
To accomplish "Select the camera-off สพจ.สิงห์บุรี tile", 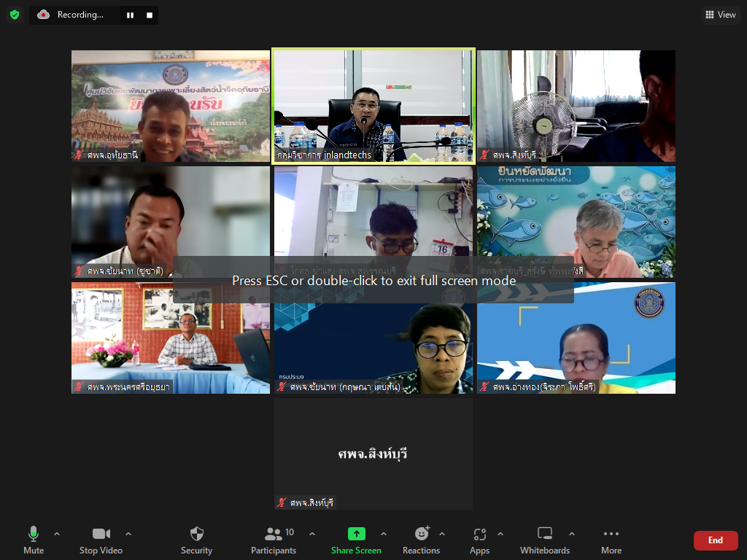I will point(373,454).
